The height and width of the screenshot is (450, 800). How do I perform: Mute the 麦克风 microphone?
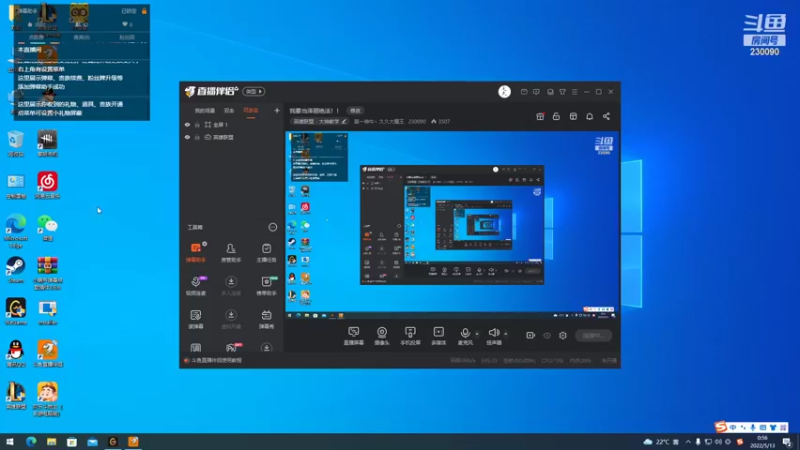(x=465, y=336)
